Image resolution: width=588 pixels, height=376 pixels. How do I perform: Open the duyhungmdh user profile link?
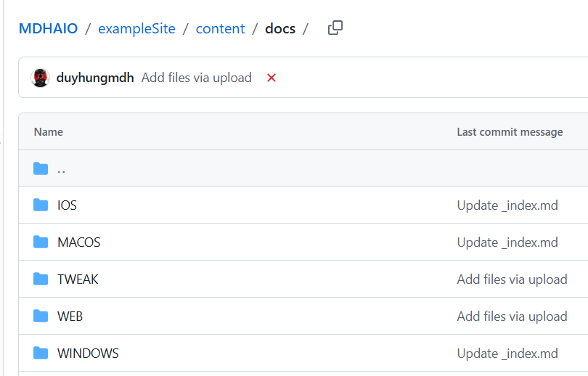[95, 78]
